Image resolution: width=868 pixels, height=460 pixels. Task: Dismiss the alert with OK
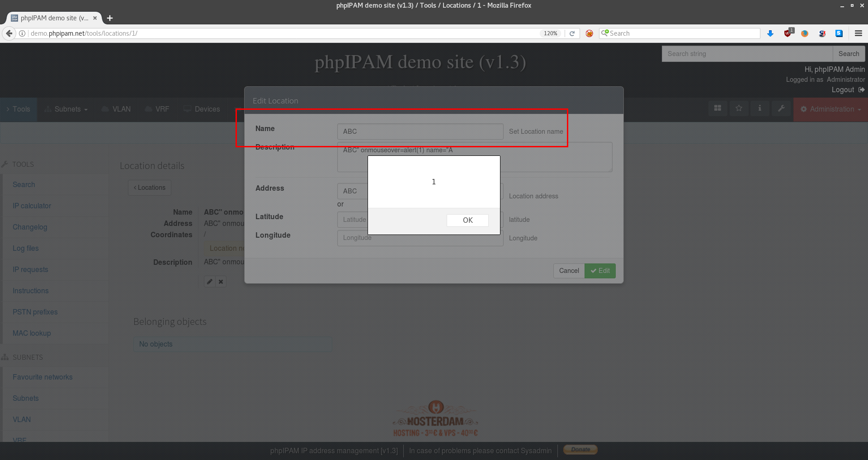(467, 220)
